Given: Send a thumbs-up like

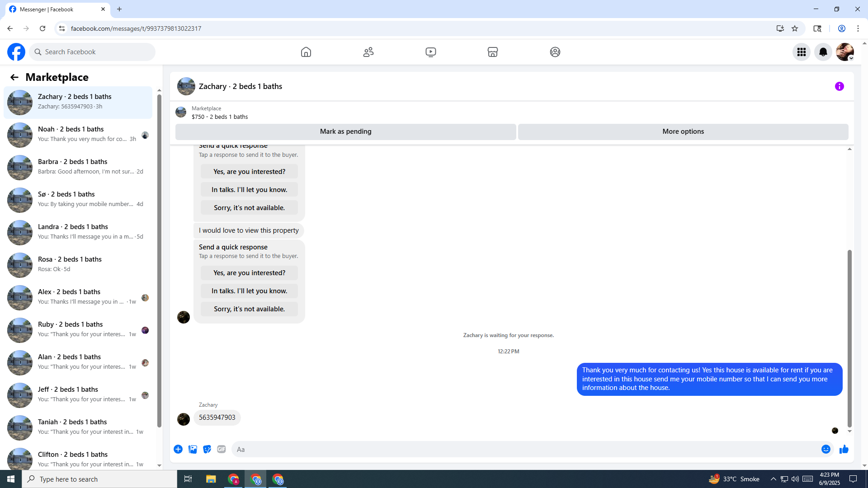Looking at the screenshot, I should tap(844, 449).
